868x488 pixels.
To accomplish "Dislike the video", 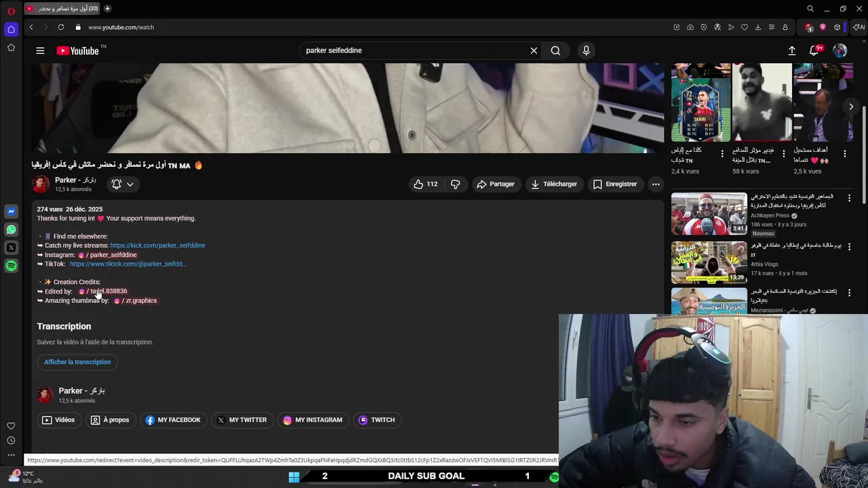I will (456, 184).
